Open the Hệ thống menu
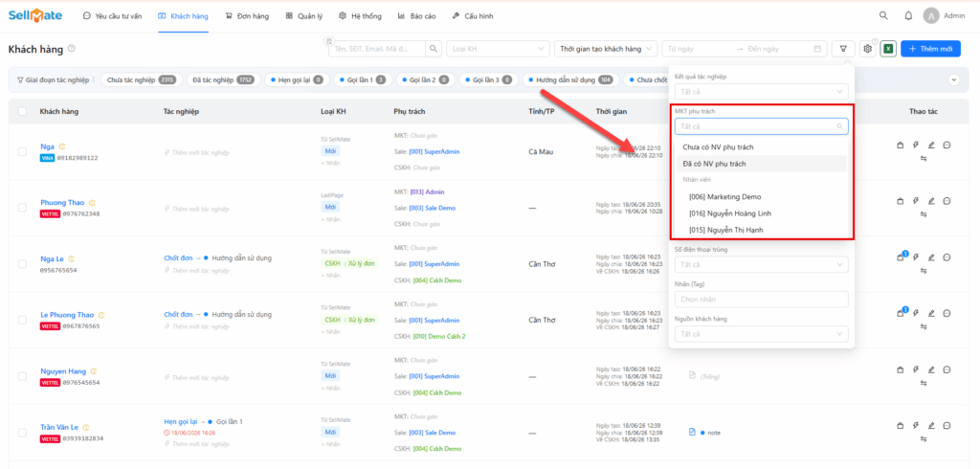The height and width of the screenshot is (469, 980). coord(360,16)
